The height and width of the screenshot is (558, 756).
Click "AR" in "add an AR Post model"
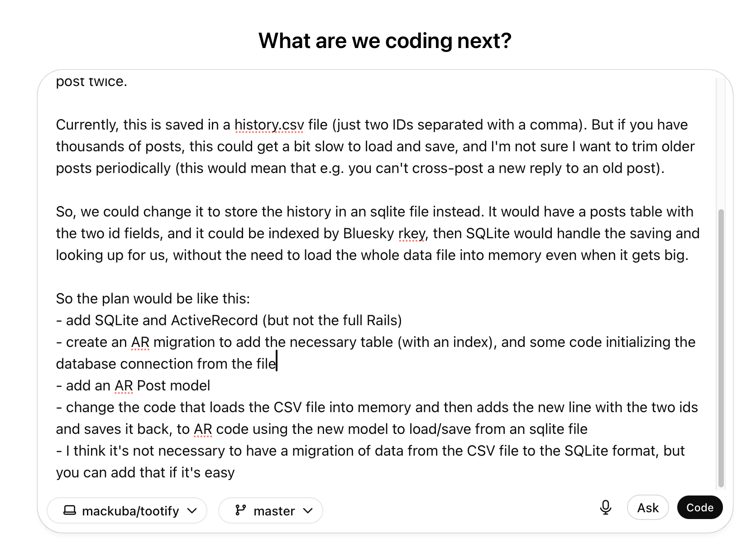coord(124,385)
